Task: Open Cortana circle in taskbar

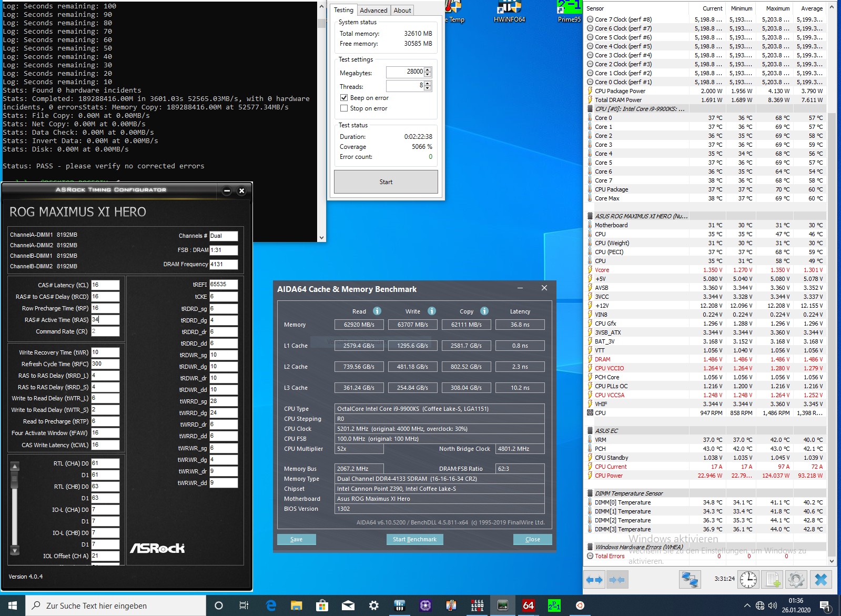Action: coord(219,605)
